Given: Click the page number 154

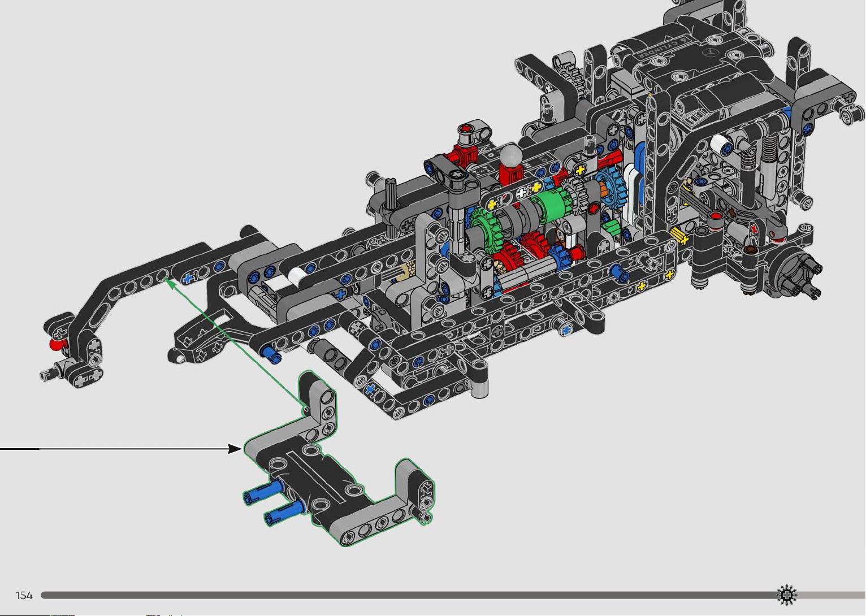Looking at the screenshot, I should (24, 595).
